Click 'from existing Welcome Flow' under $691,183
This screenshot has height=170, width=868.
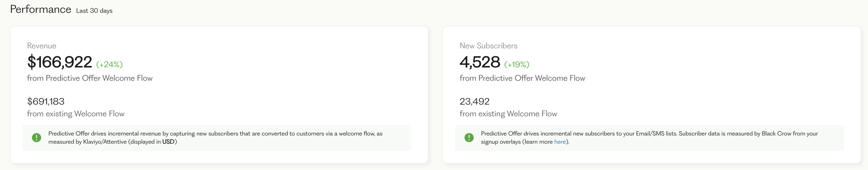(76, 114)
